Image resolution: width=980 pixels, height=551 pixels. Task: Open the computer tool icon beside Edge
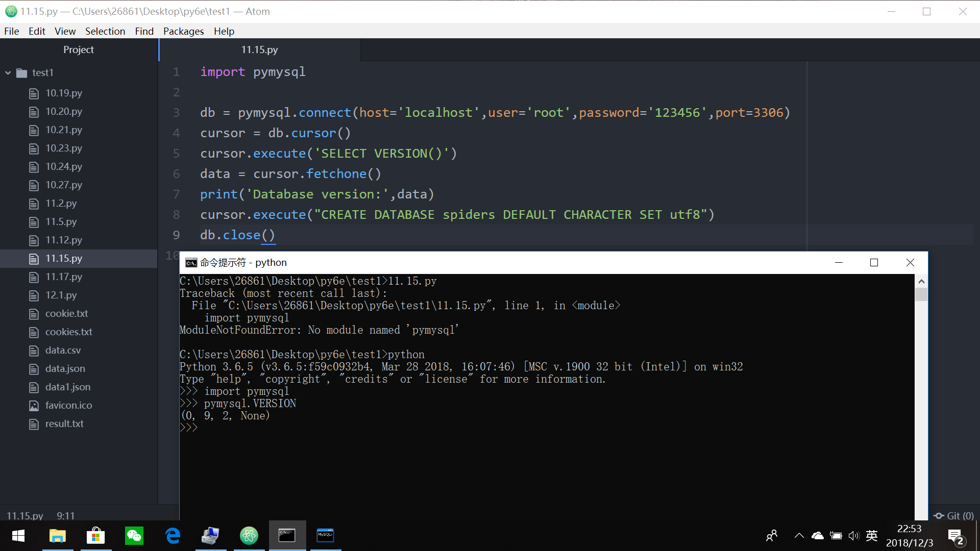(211, 536)
